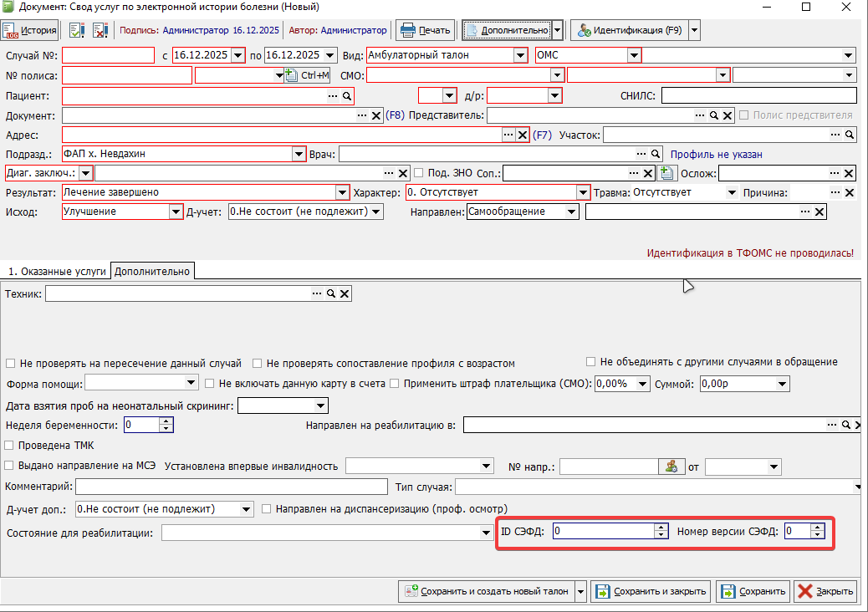Search for patient using magnifier icon
Image resolution: width=868 pixels, height=612 pixels.
pos(347,96)
